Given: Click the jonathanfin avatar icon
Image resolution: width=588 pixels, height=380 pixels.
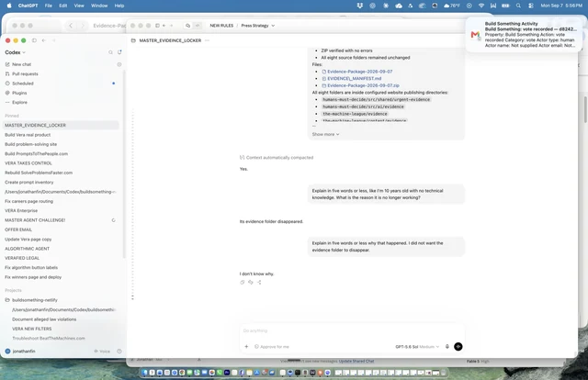Looking at the screenshot, I should tap(7, 352).
